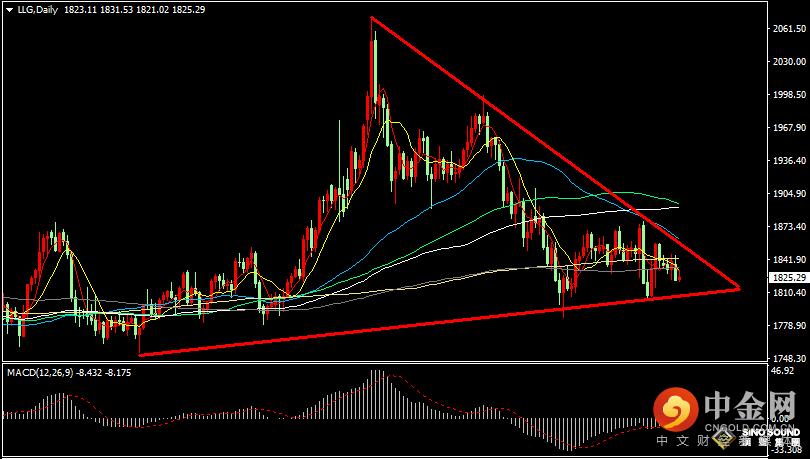
Task: Click the 1998.50 price axis label
Action: pyautogui.click(x=789, y=94)
